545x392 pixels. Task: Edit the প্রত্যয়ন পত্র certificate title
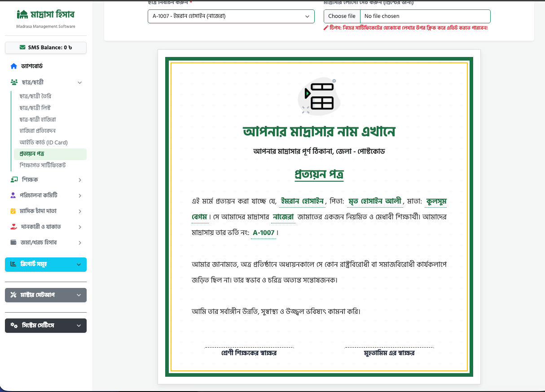319,174
